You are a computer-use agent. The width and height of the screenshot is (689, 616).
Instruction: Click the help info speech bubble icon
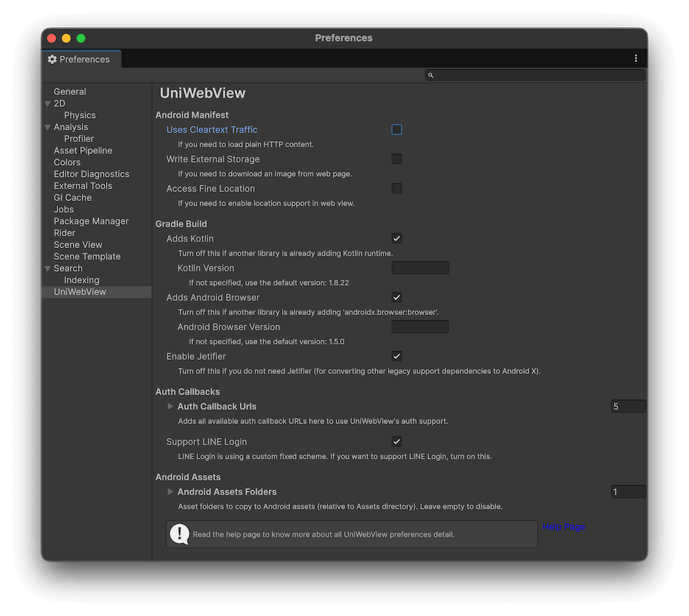(x=179, y=534)
